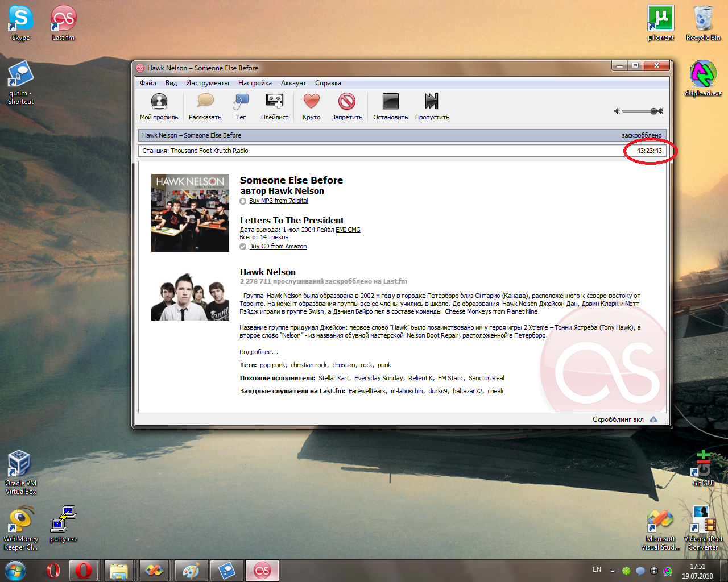Viewport: 728px width, 582px height.
Task: Open the WebMoney Keeper Classic shortcut
Action: pyautogui.click(x=20, y=529)
